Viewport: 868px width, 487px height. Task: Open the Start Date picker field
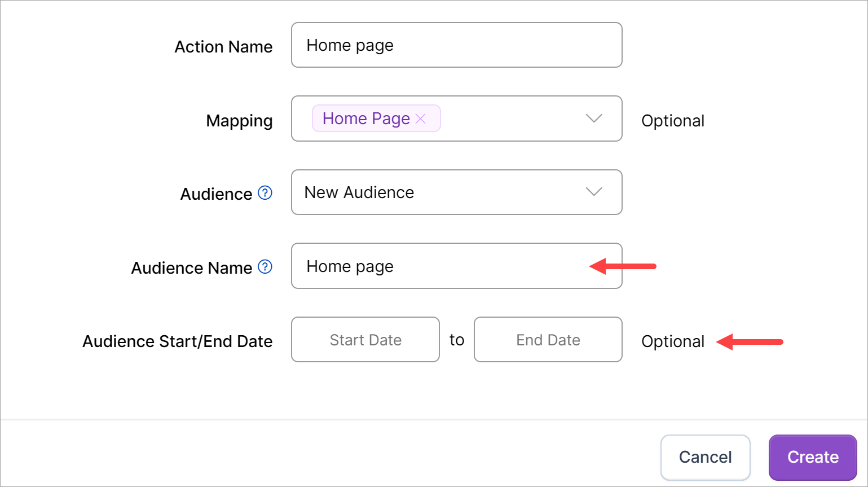(365, 340)
